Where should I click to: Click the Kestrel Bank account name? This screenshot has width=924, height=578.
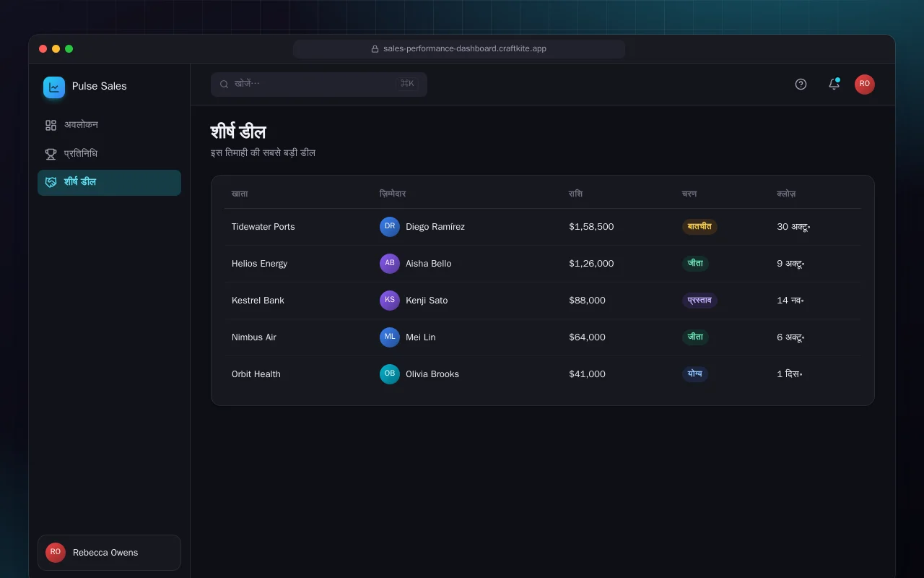click(258, 301)
